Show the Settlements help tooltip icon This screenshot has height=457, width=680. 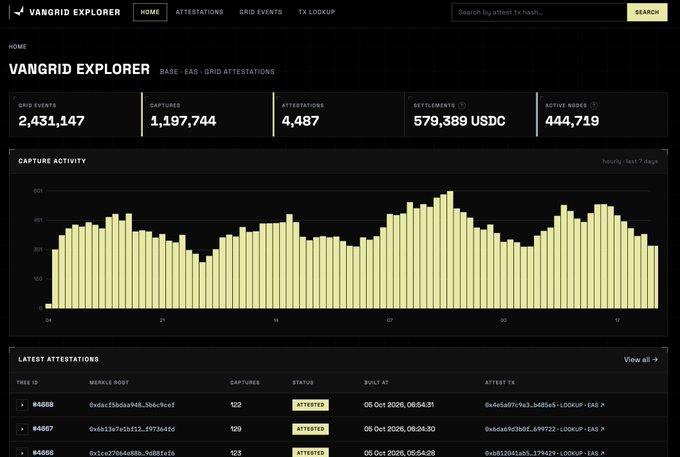pos(462,105)
